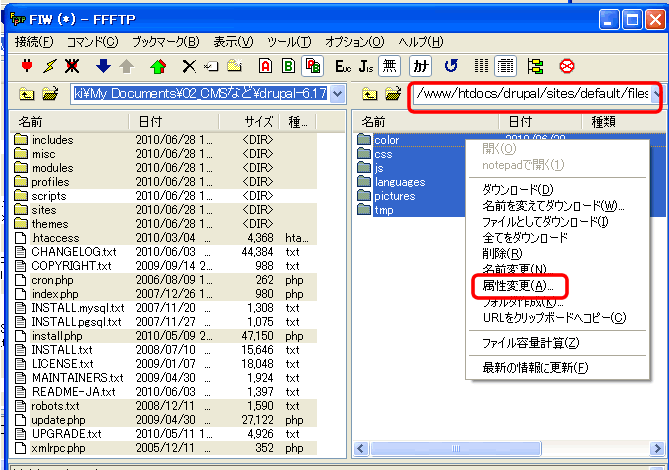This screenshot has height=470, width=669.
Task: Click the blue download arrow icon
Action: click(103, 67)
